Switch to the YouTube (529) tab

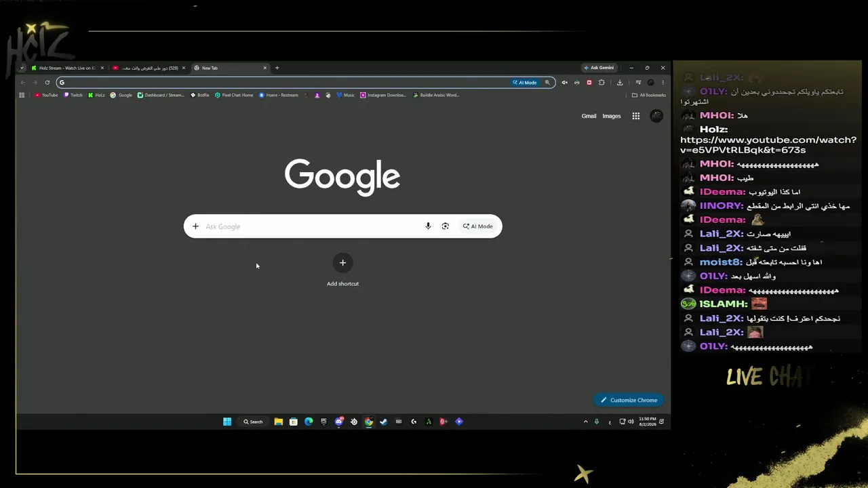point(149,68)
